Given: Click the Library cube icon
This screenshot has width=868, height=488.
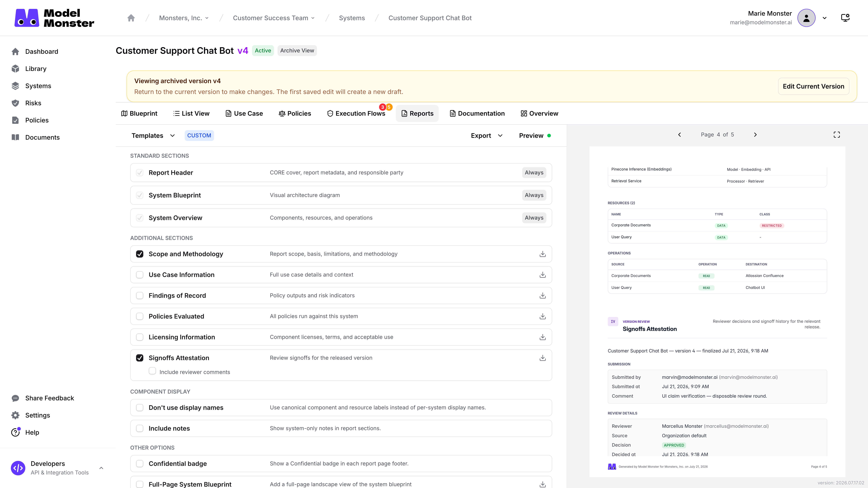Looking at the screenshot, I should click(16, 69).
